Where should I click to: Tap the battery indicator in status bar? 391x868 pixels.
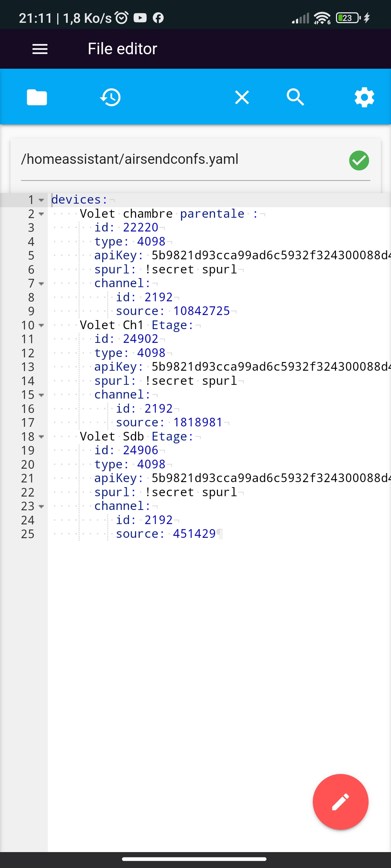(348, 18)
